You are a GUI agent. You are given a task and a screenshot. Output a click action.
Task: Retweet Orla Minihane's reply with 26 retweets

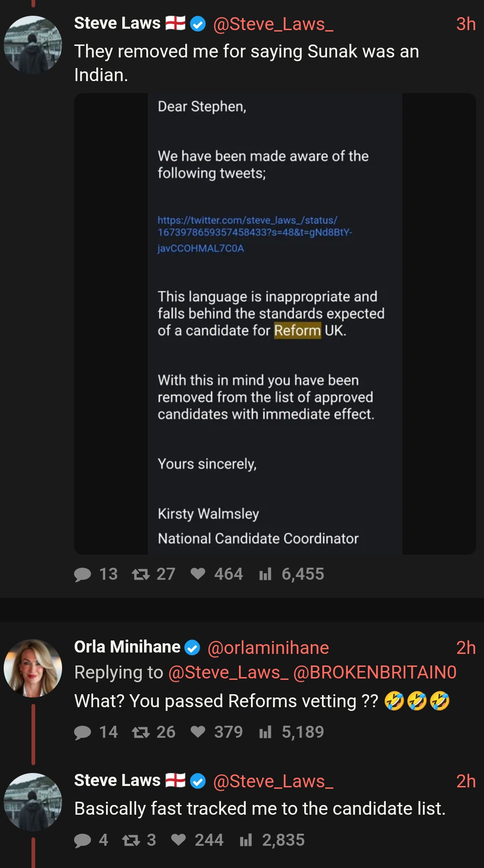(141, 733)
